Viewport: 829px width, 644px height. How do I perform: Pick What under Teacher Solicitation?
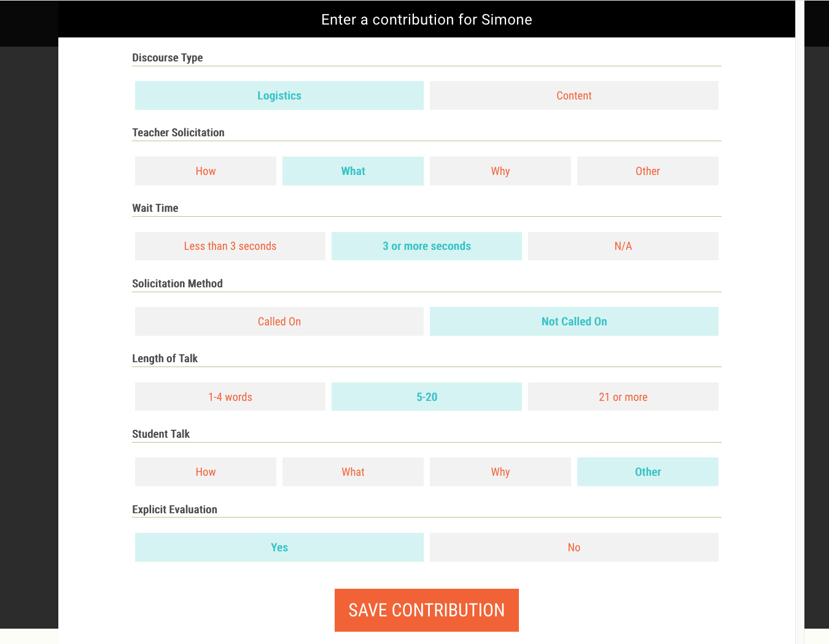(x=353, y=171)
